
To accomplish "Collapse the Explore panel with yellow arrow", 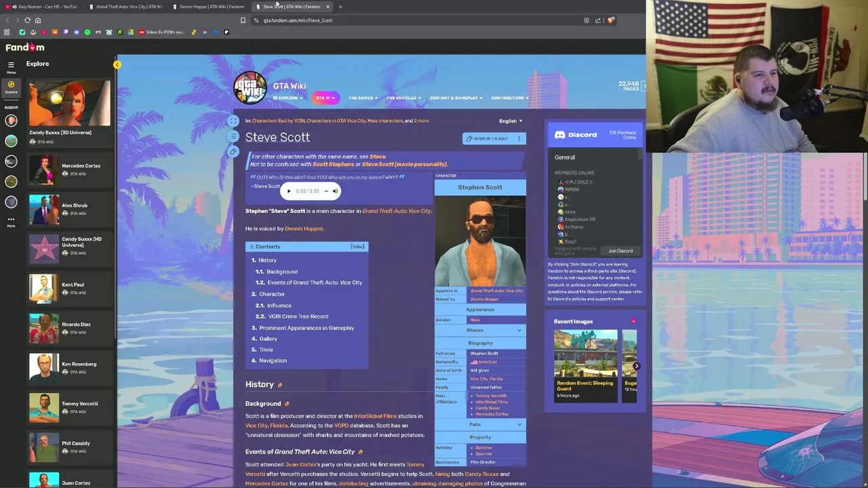I will click(x=117, y=65).
